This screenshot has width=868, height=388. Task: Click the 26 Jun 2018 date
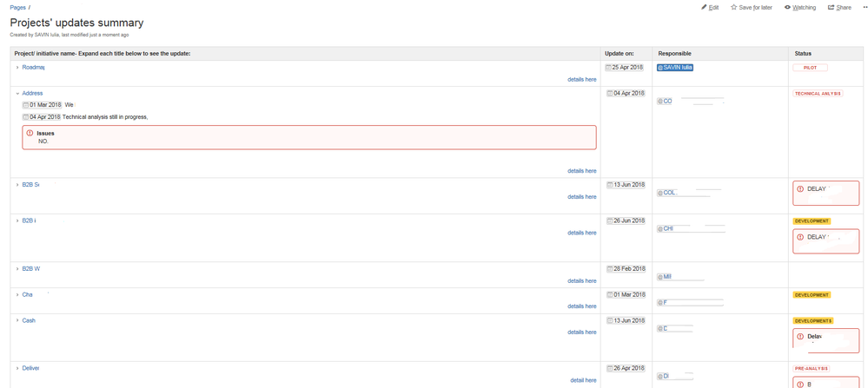(626, 220)
